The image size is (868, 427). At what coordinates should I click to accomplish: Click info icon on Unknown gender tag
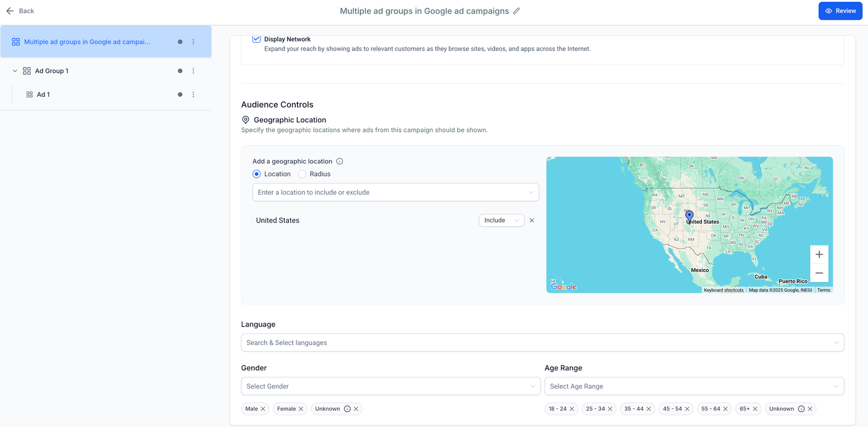click(x=347, y=409)
